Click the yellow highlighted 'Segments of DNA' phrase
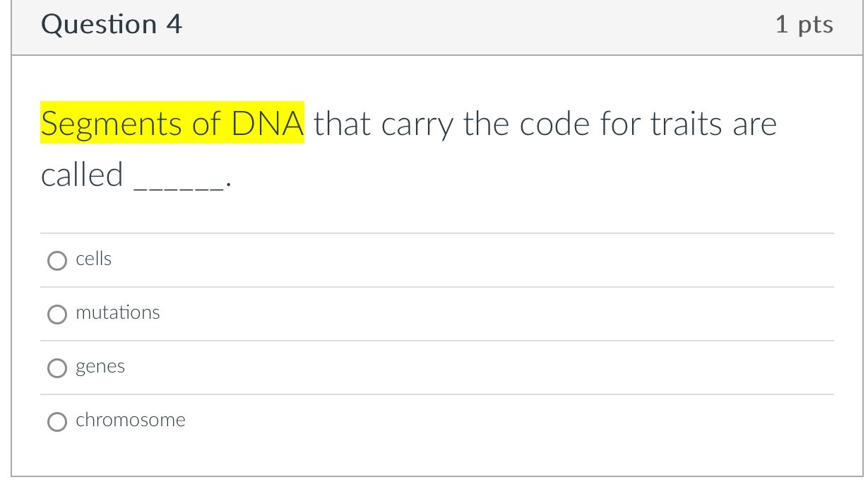This screenshot has height=499, width=868. coord(172,124)
